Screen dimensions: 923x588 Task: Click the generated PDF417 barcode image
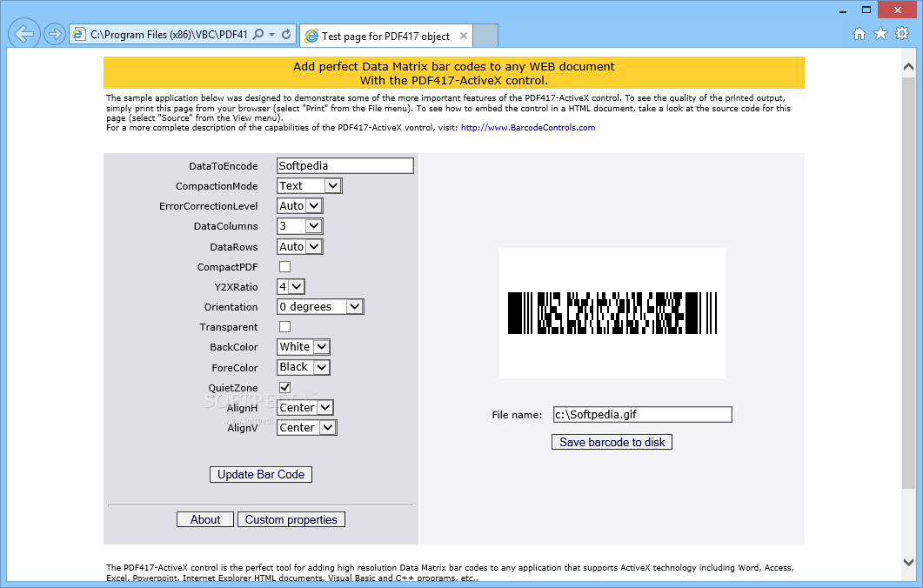coord(612,313)
